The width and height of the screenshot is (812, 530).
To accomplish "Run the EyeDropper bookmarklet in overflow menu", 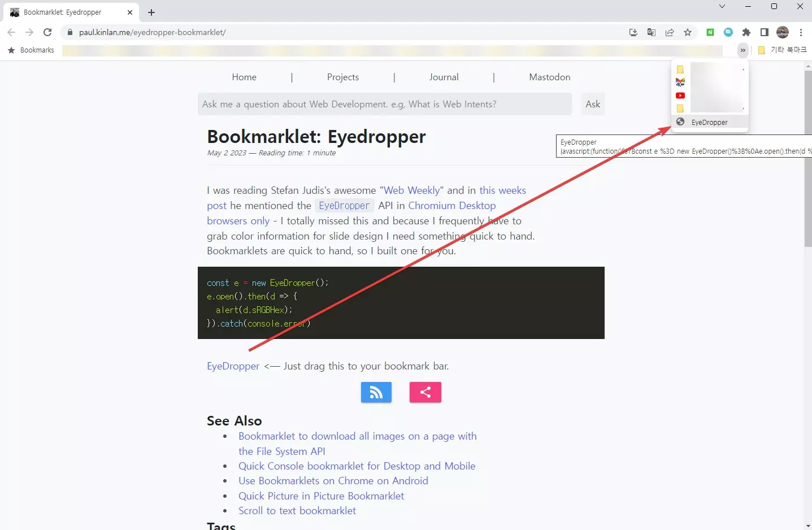I will [710, 122].
